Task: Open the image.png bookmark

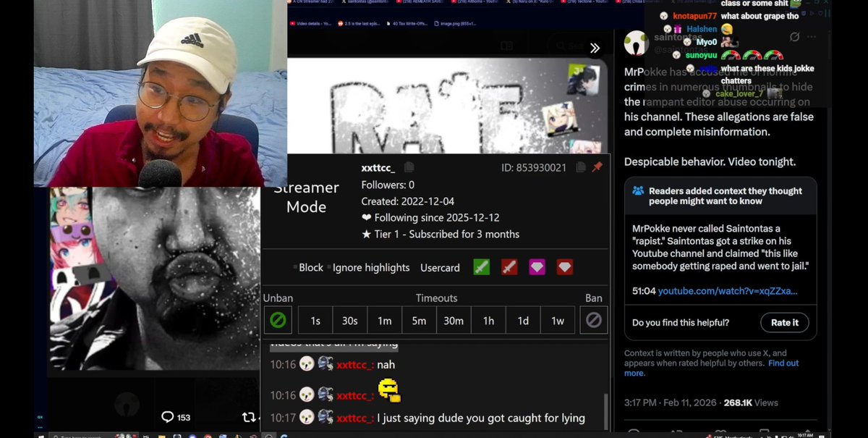Action: tap(454, 23)
